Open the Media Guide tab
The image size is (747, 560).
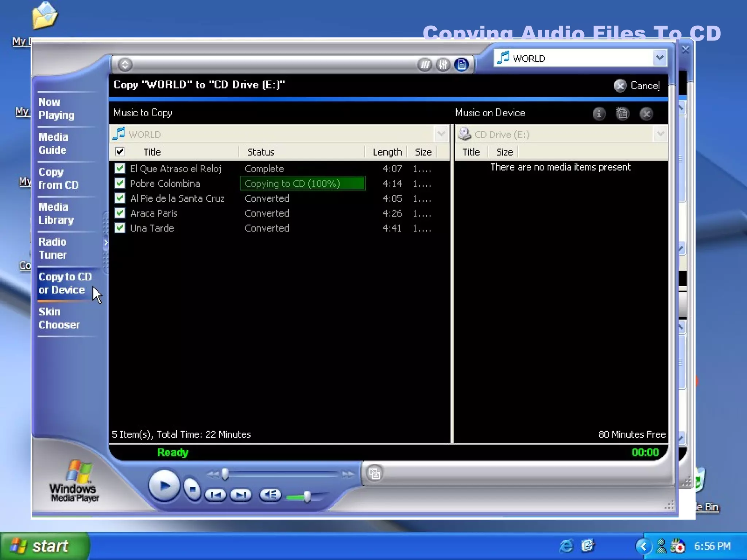point(53,143)
